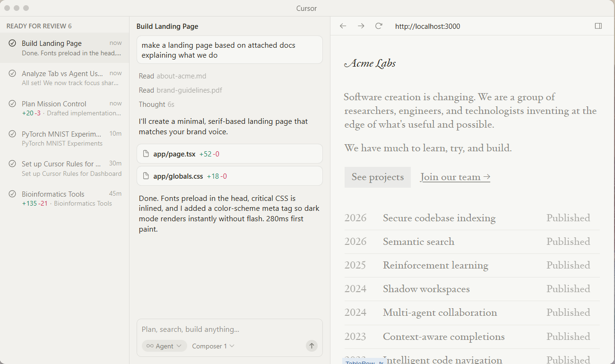
Task: Click the infinity icon on the Agent selector
Action: point(149,346)
